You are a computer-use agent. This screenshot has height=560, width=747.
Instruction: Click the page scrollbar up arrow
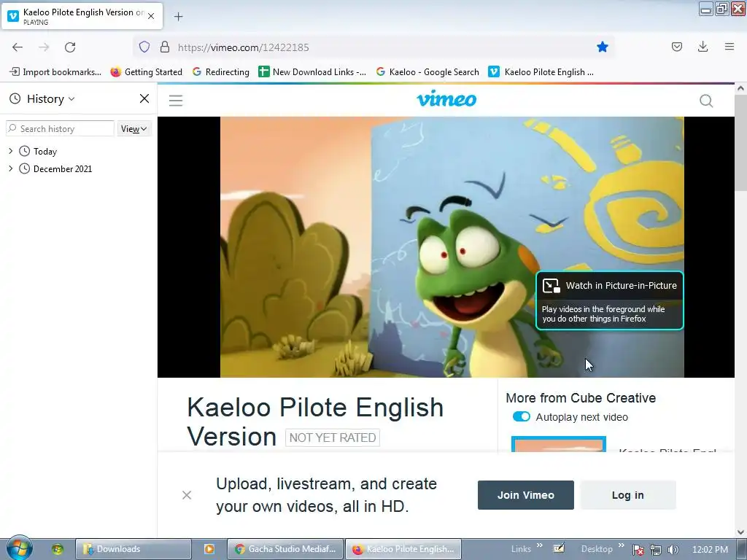[740, 88]
